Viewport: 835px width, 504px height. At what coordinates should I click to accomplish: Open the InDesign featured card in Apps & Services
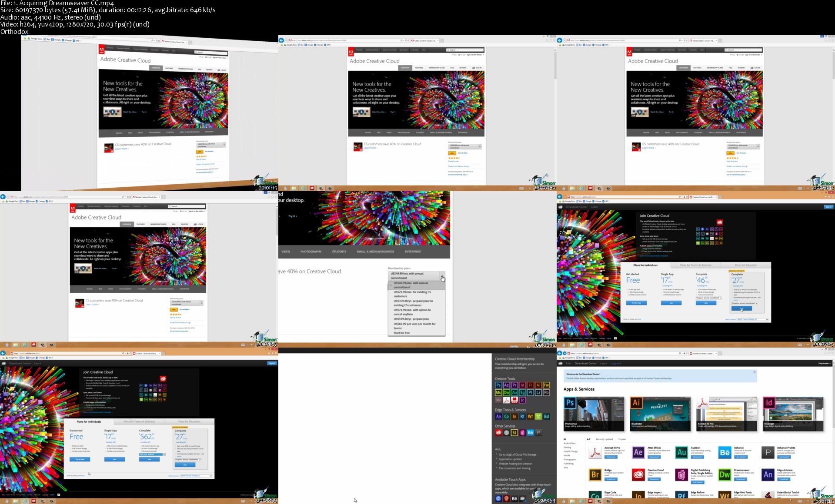tap(793, 414)
